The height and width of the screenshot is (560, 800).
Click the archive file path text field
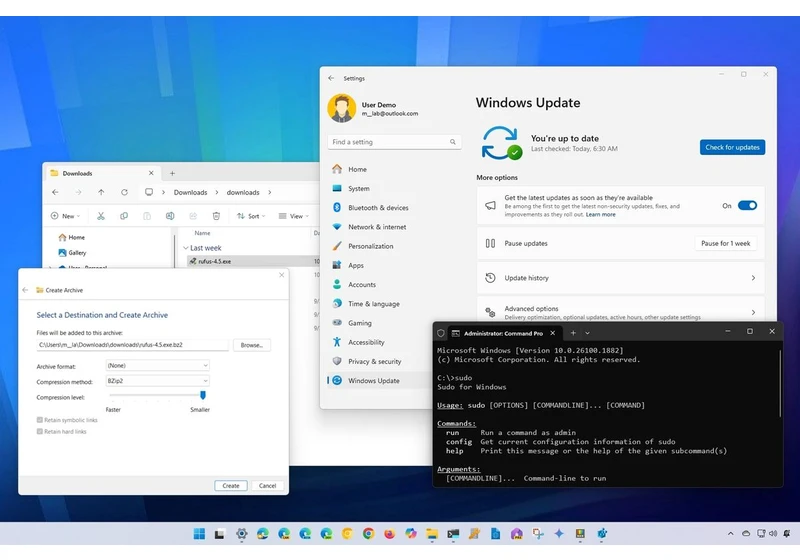click(x=133, y=345)
